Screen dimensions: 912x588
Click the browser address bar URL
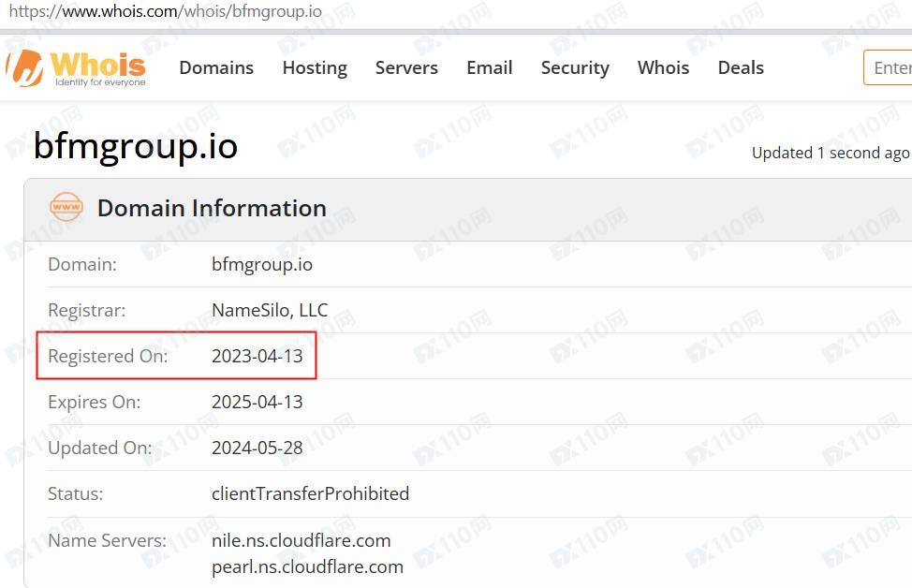coord(165,12)
